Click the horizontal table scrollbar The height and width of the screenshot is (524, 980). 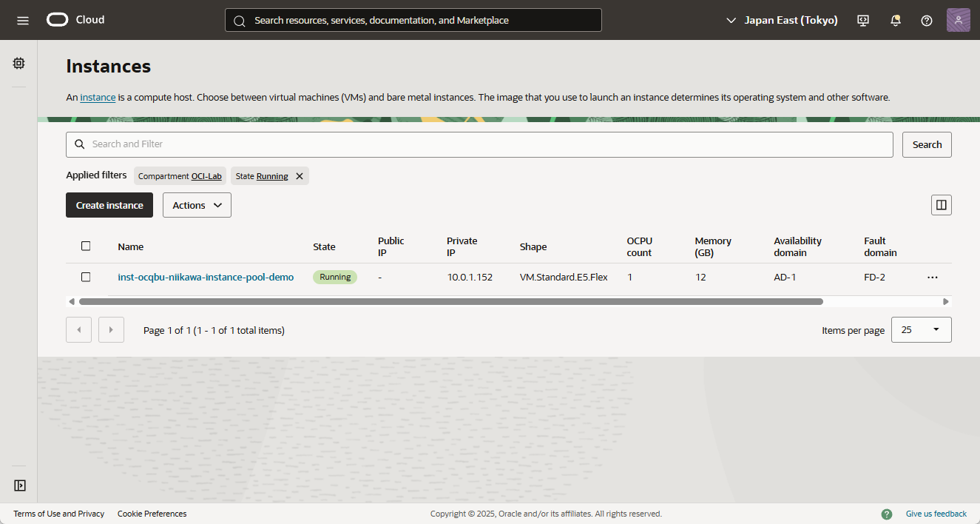click(x=450, y=301)
